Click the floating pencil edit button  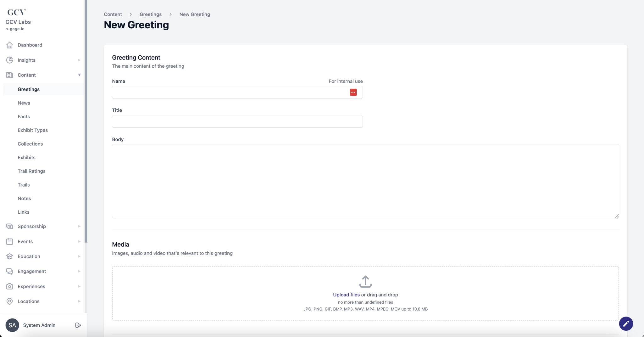[626, 324]
